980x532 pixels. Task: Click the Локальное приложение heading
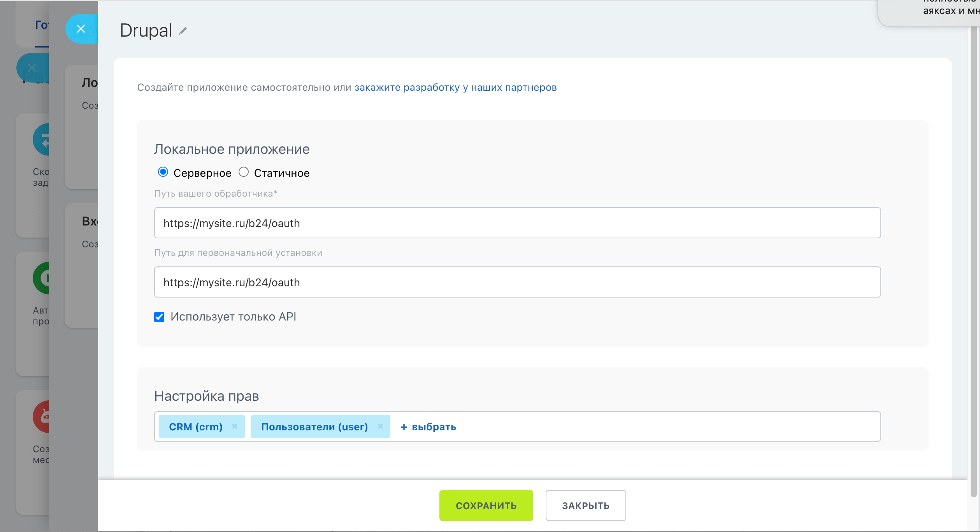click(232, 150)
